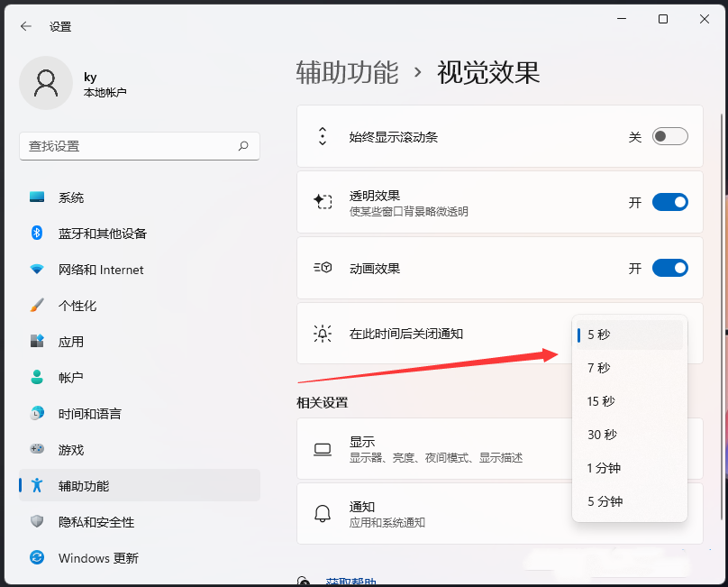Click the Display monitor icon
The image size is (728, 587).
click(322, 448)
